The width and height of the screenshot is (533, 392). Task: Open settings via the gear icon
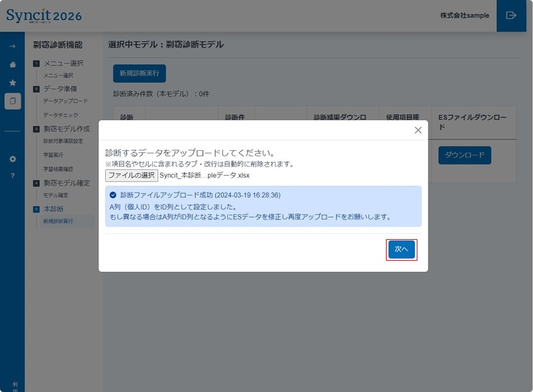12,159
